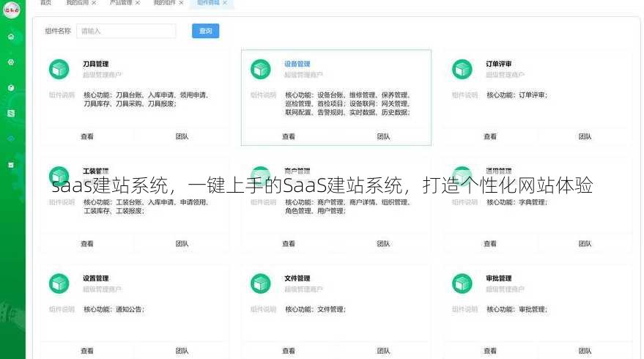The image size is (644, 359).
Task: Click 团队 on the 字典管理 card
Action: pos(585,243)
